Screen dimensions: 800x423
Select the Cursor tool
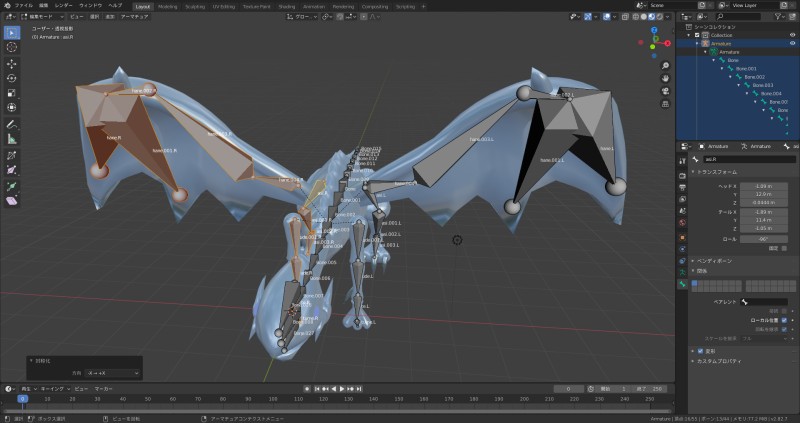click(12, 47)
